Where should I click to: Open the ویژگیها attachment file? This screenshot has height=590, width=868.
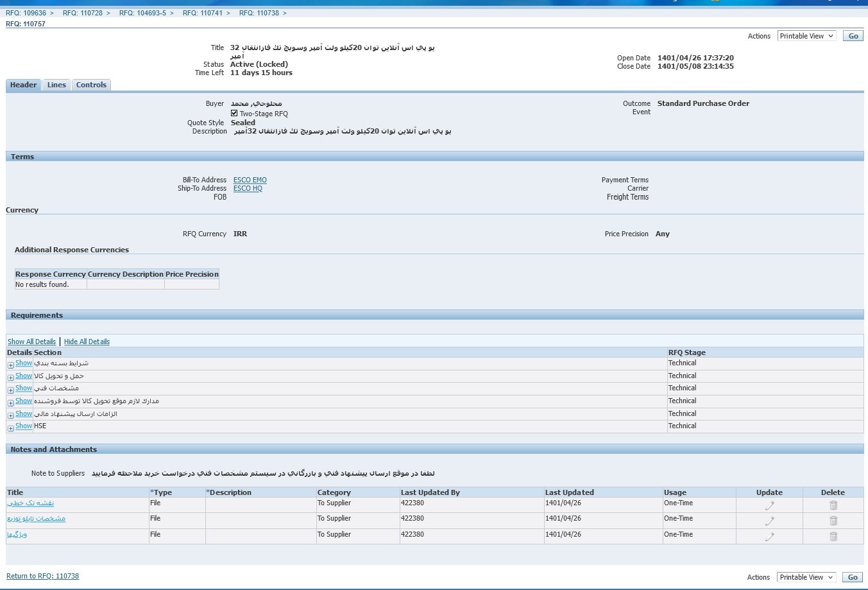tap(17, 534)
